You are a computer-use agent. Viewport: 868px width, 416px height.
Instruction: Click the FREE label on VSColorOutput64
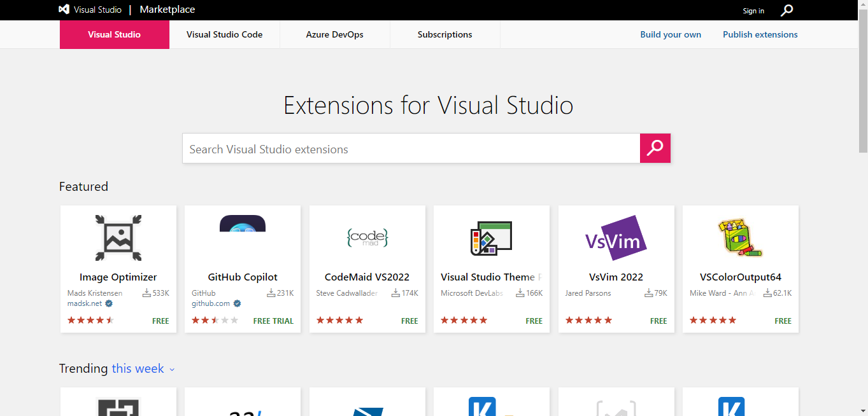(783, 321)
